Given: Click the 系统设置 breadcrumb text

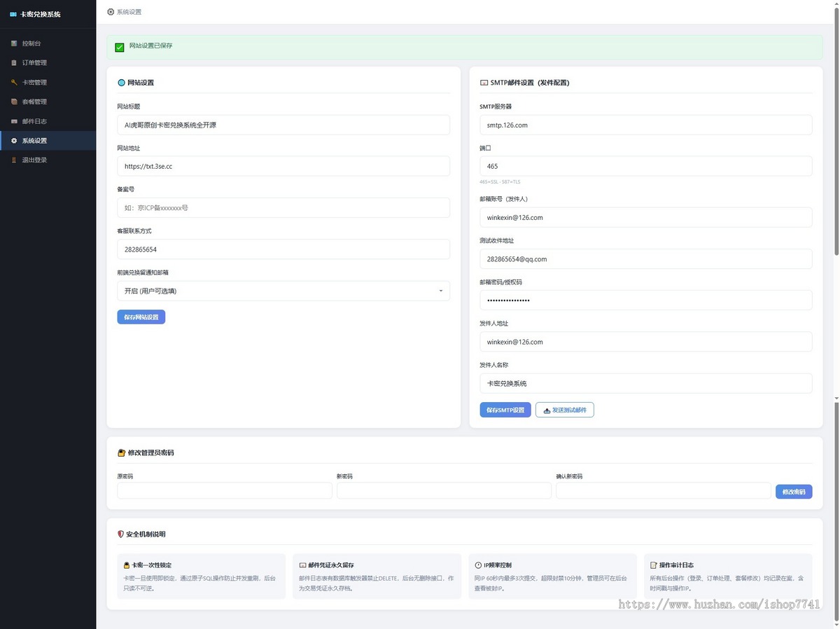Looking at the screenshot, I should (129, 12).
